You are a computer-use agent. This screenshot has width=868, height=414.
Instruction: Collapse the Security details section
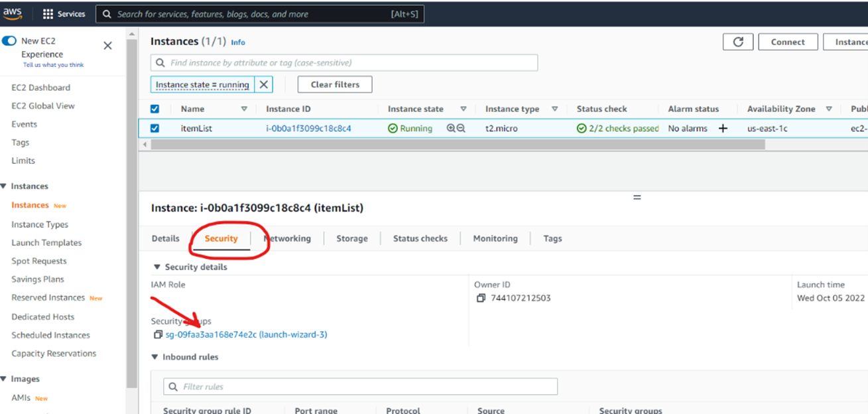[157, 267]
